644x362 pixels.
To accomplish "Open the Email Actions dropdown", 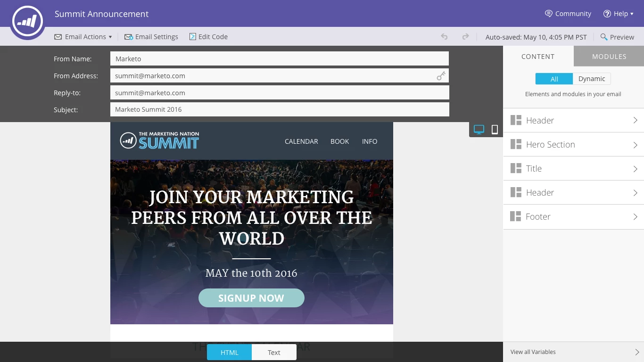I will click(83, 37).
